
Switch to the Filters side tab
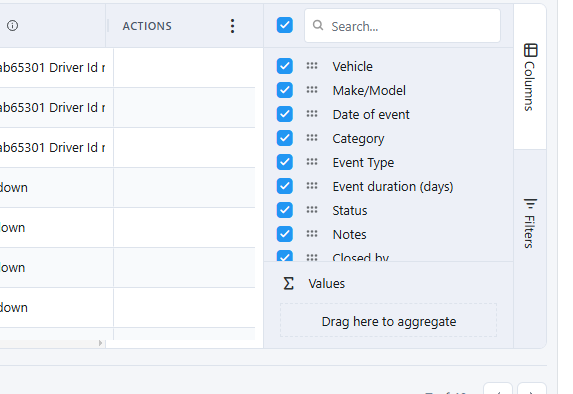pos(530,223)
